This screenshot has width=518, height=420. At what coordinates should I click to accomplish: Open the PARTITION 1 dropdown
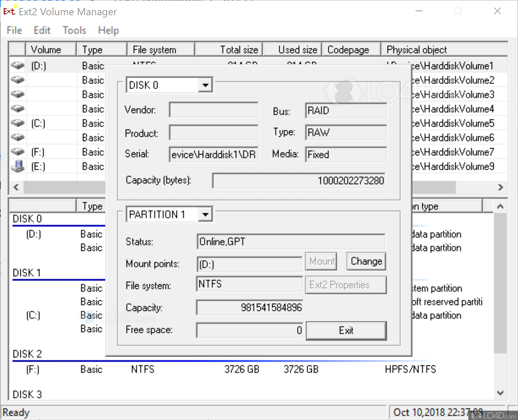pyautogui.click(x=205, y=214)
